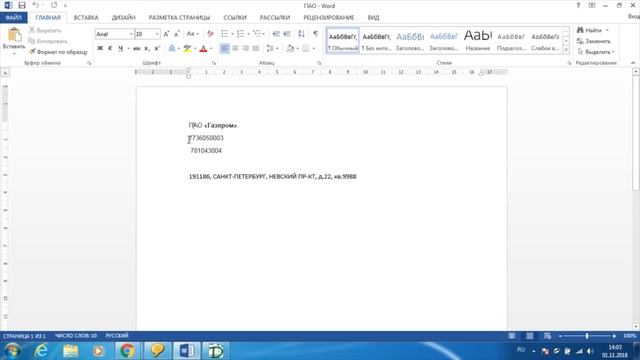Open line spacing options
The width and height of the screenshot is (640, 360).
click(x=272, y=49)
